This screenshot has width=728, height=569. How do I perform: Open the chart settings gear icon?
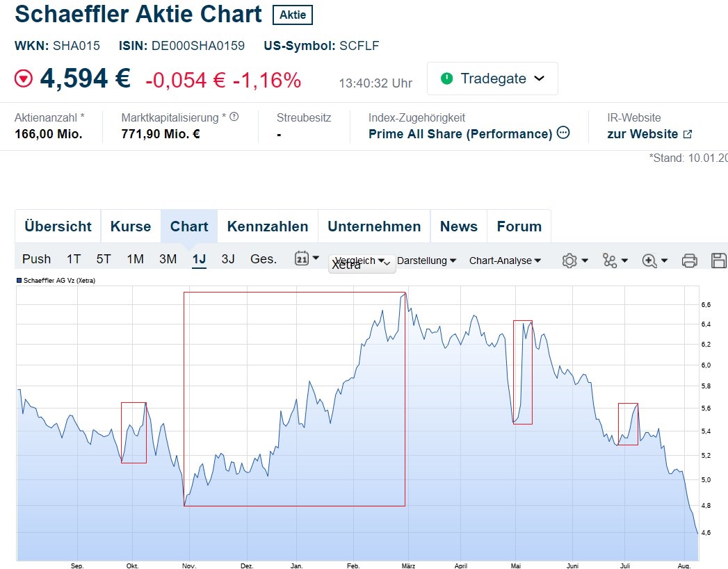(570, 260)
